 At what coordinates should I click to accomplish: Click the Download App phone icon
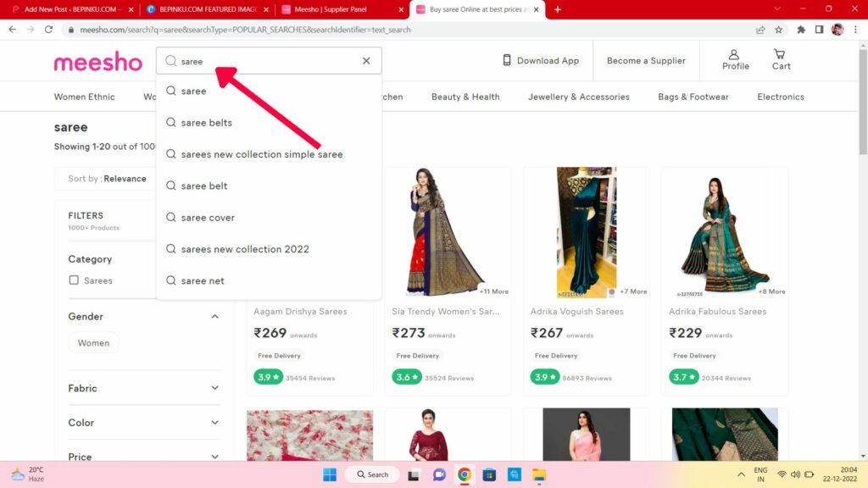click(x=507, y=60)
